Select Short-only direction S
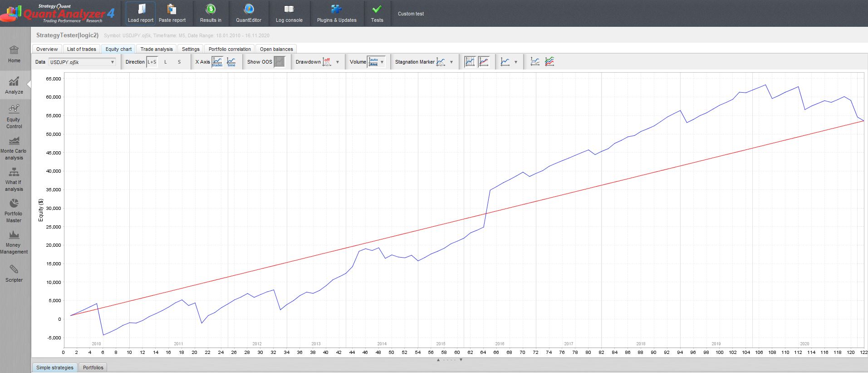Viewport: 868px width, 373px height. (x=179, y=62)
